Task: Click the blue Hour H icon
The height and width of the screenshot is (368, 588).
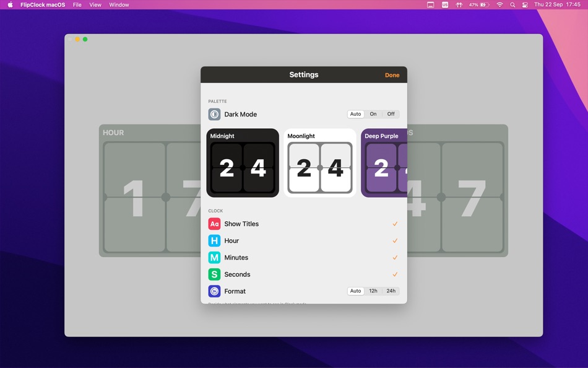Action: pos(214,241)
